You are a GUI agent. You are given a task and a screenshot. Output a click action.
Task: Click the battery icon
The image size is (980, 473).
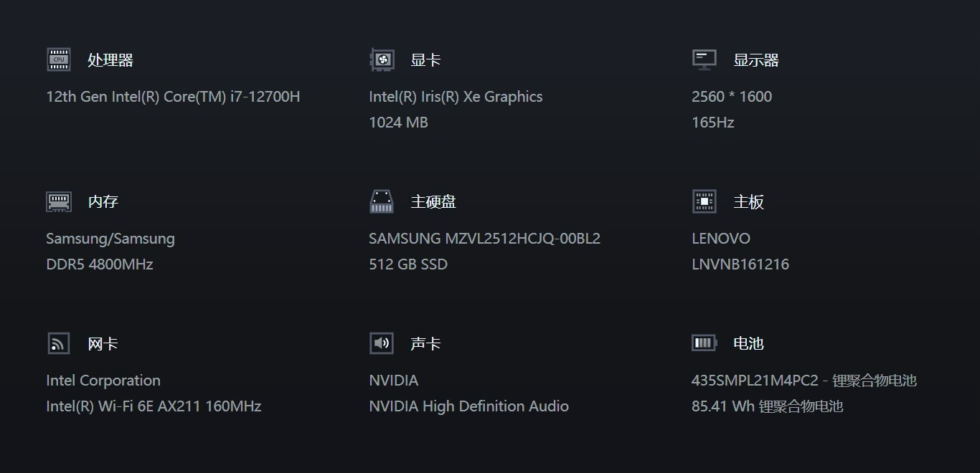(705, 343)
